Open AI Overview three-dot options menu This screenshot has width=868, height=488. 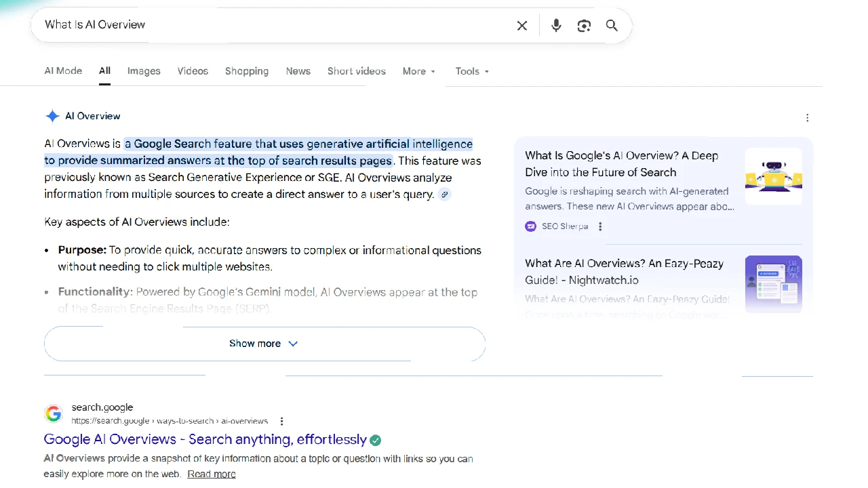click(807, 118)
